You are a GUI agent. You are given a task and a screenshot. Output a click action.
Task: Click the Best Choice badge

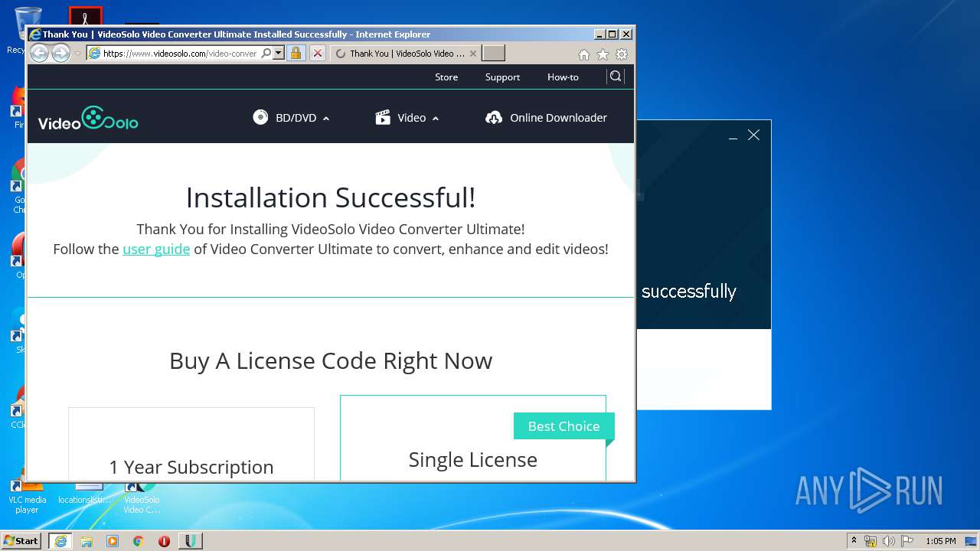pos(563,426)
